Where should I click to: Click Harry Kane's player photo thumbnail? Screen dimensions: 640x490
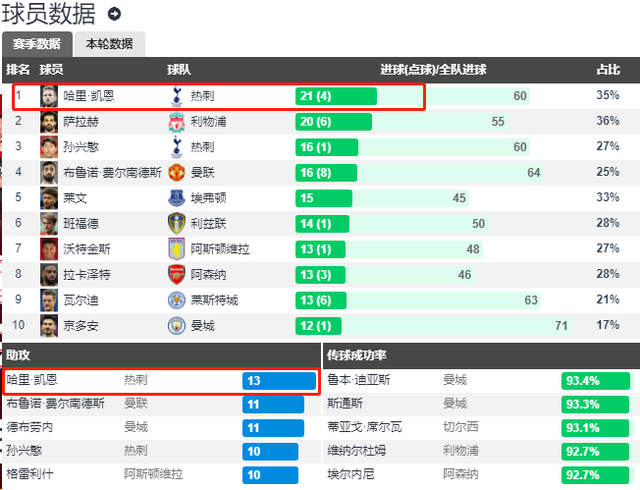click(49, 96)
